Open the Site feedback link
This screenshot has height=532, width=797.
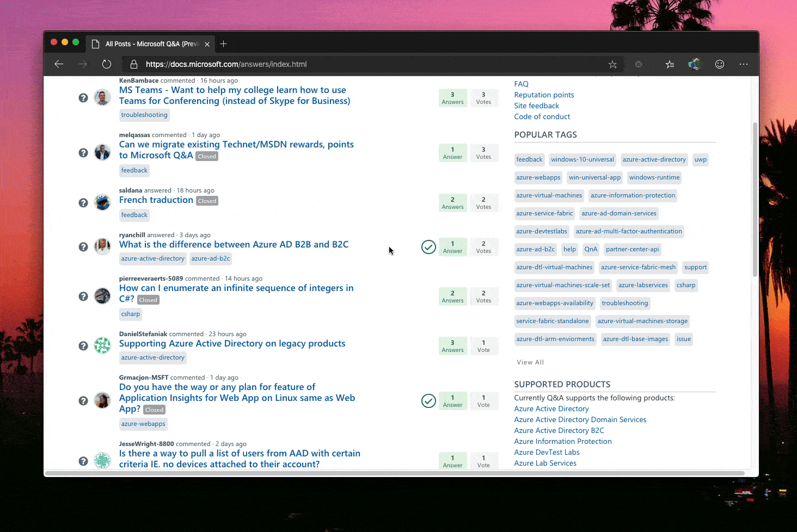pyautogui.click(x=537, y=106)
